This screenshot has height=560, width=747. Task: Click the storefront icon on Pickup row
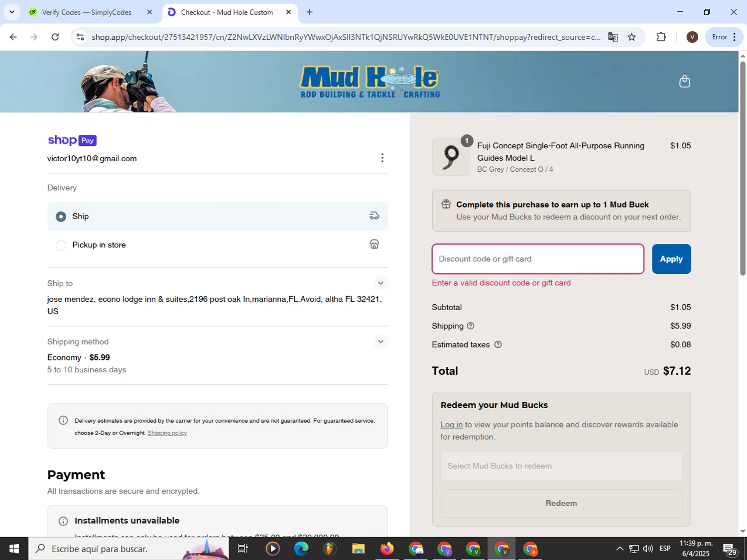pos(374,244)
